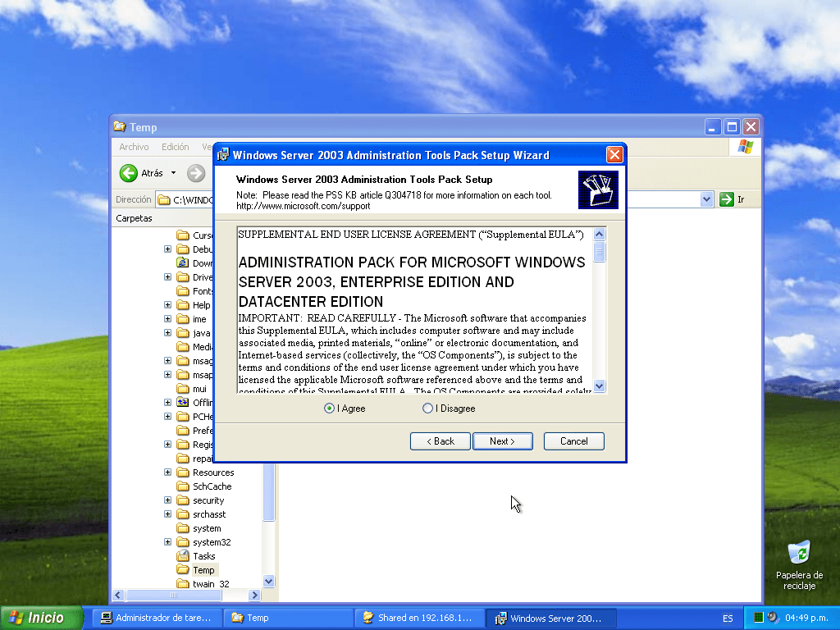Click the Next button in wizard

[x=502, y=441]
